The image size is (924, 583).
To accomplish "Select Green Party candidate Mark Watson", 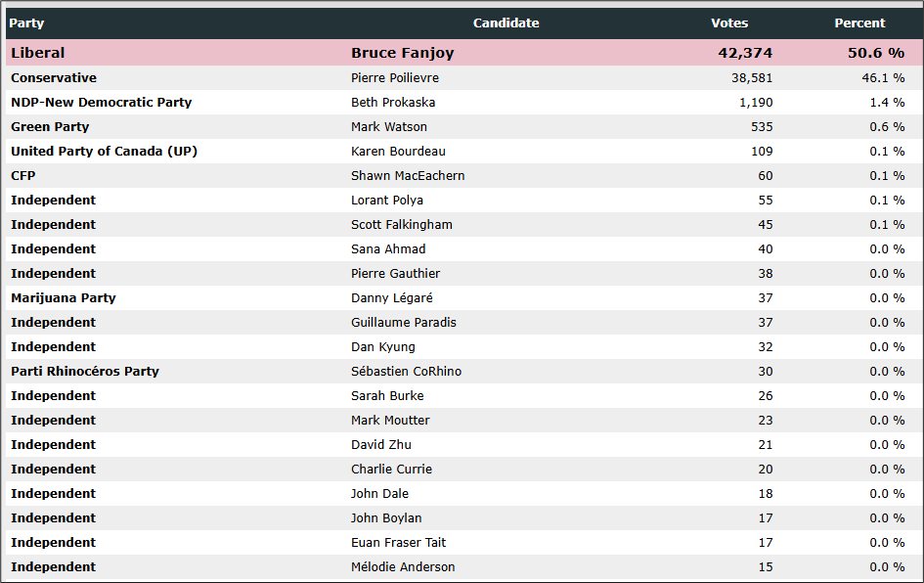I will point(389,127).
